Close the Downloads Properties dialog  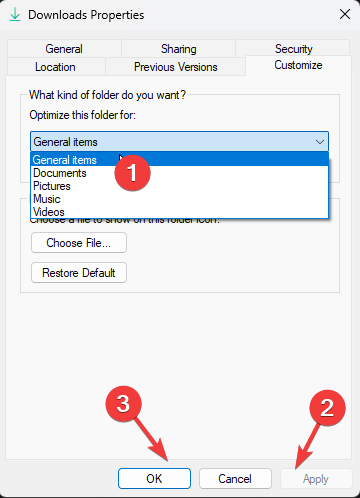click(x=345, y=14)
